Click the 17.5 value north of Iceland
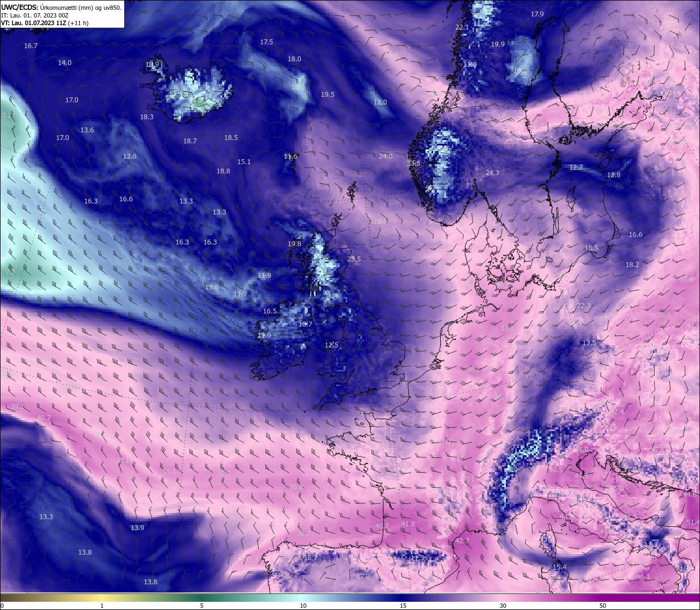Screen dimensions: 700x610 click(266, 42)
